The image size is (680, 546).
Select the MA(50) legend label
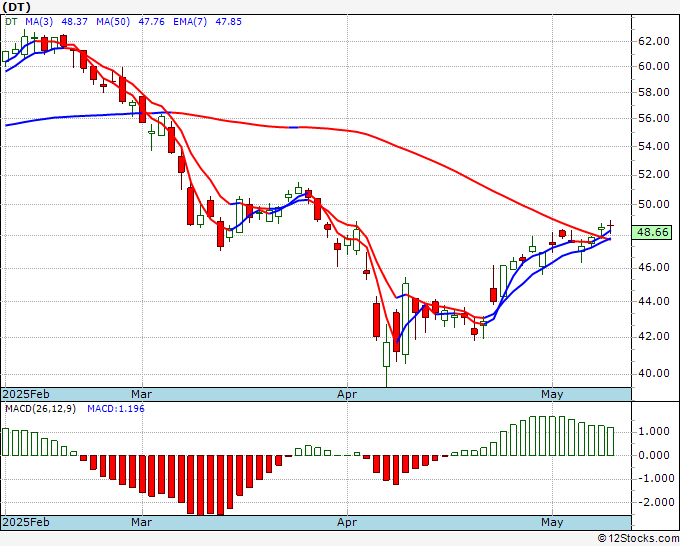pyautogui.click(x=113, y=22)
